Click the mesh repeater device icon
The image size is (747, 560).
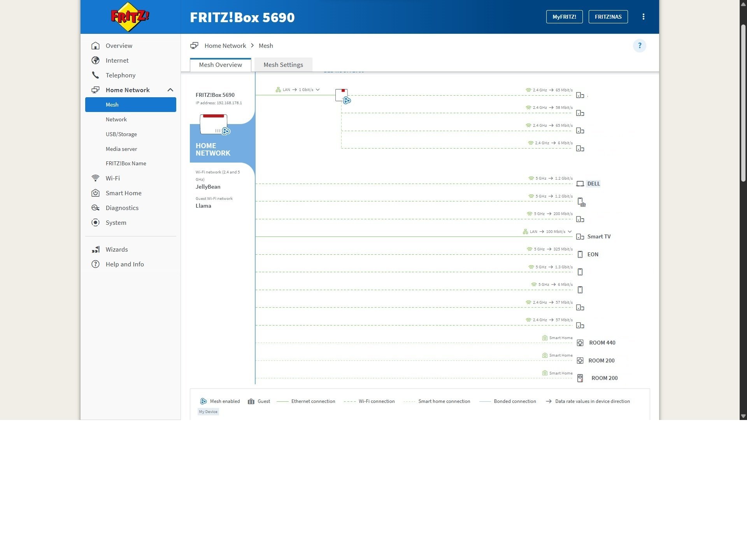342,96
